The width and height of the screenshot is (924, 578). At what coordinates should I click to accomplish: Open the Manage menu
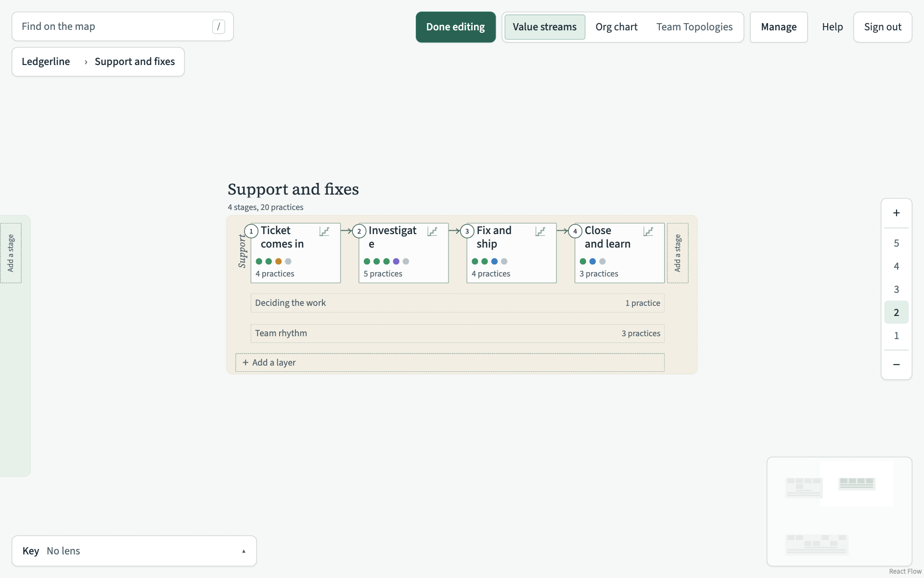pos(778,27)
